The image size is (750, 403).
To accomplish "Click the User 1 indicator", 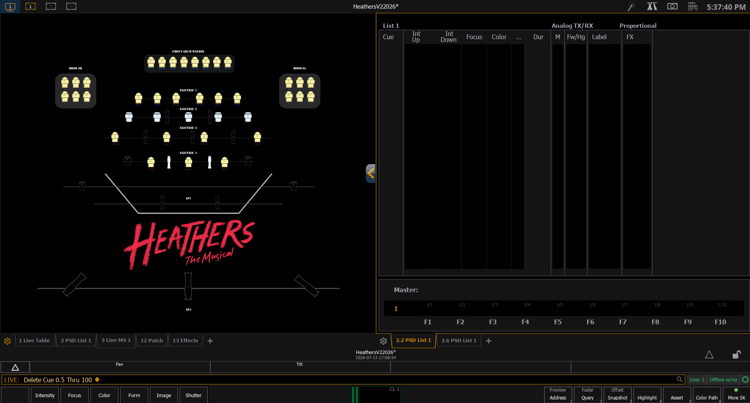I will 697,380.
